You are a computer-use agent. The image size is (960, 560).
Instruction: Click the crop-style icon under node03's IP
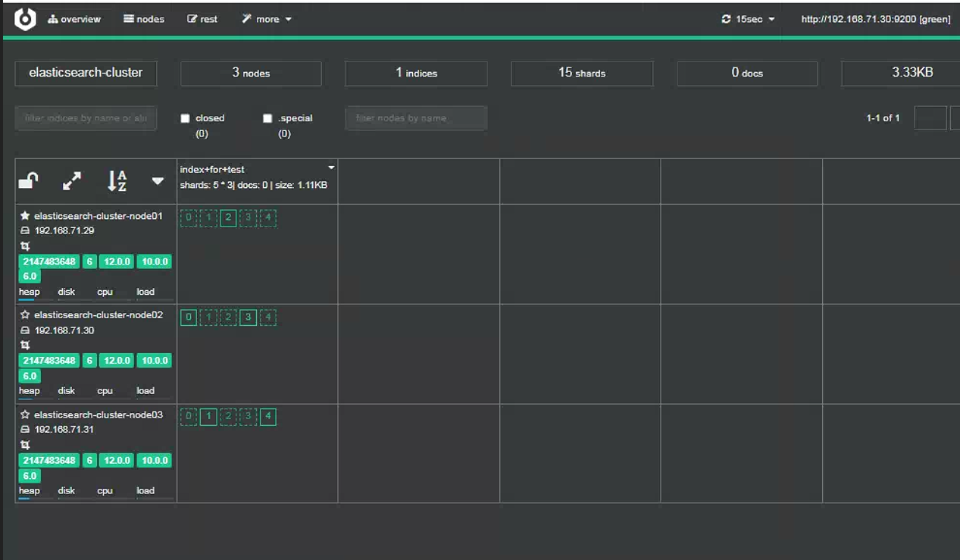coord(25,445)
